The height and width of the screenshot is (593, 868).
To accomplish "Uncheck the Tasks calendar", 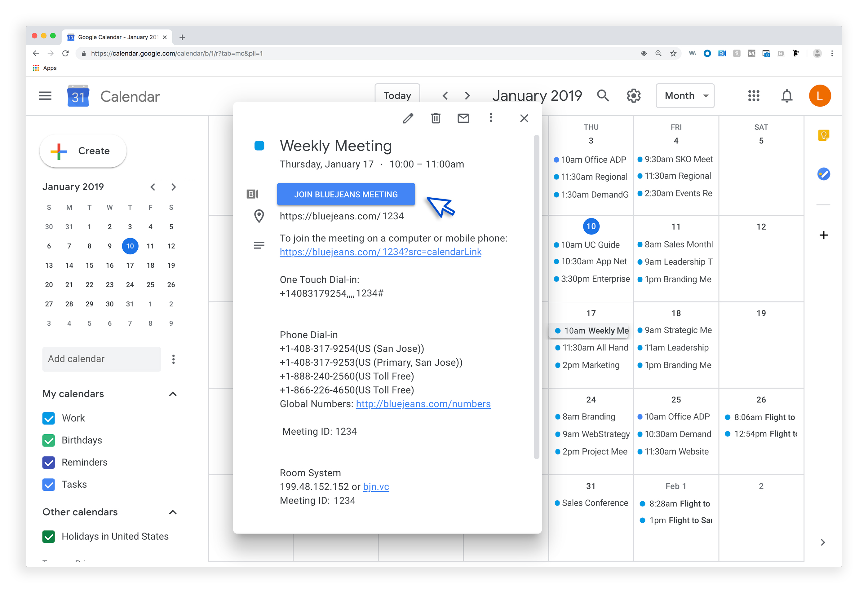I will tap(49, 484).
